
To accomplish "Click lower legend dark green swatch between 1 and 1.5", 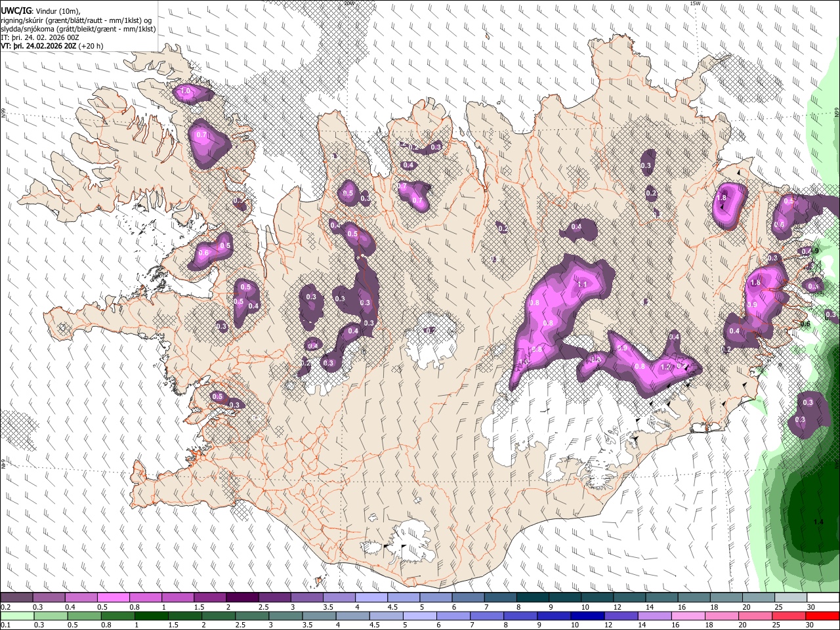I will point(152,616).
